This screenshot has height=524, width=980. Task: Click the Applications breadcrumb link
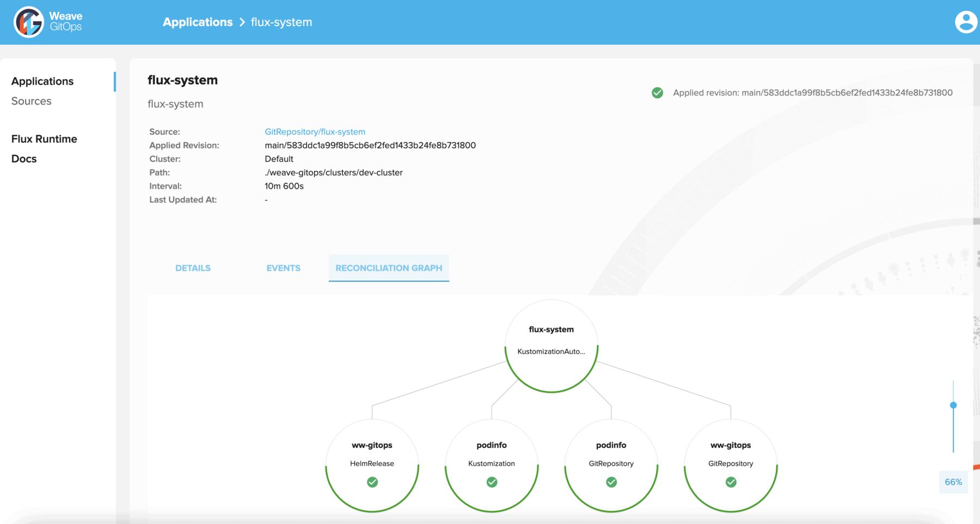point(198,22)
